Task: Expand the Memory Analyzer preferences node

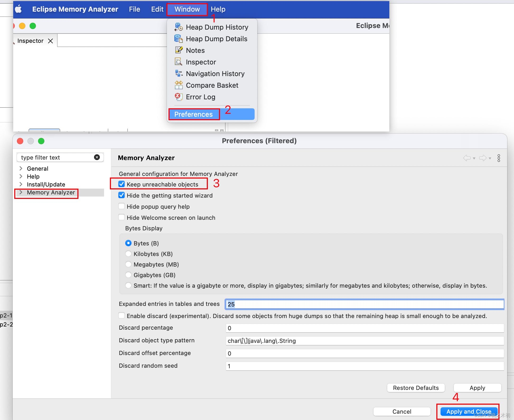Action: click(x=21, y=192)
